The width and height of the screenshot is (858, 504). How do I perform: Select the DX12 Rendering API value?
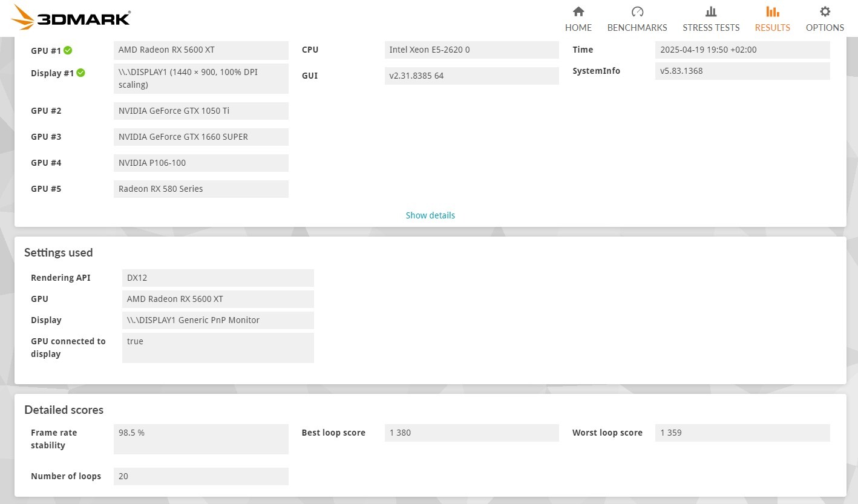click(218, 278)
